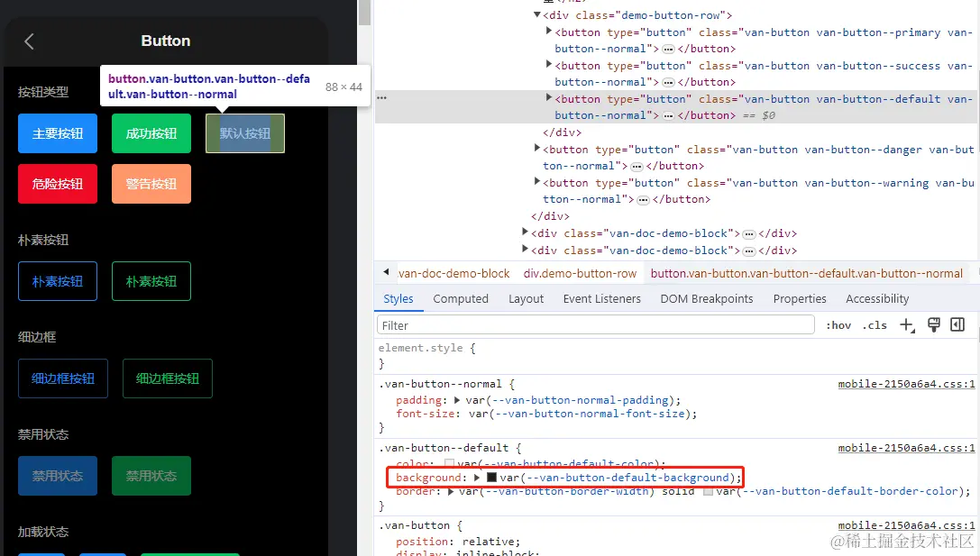Viewport: 980px width, 556px height.
Task: Open mobile-2150a6a4.css link for .van-button--default
Action: point(906,448)
